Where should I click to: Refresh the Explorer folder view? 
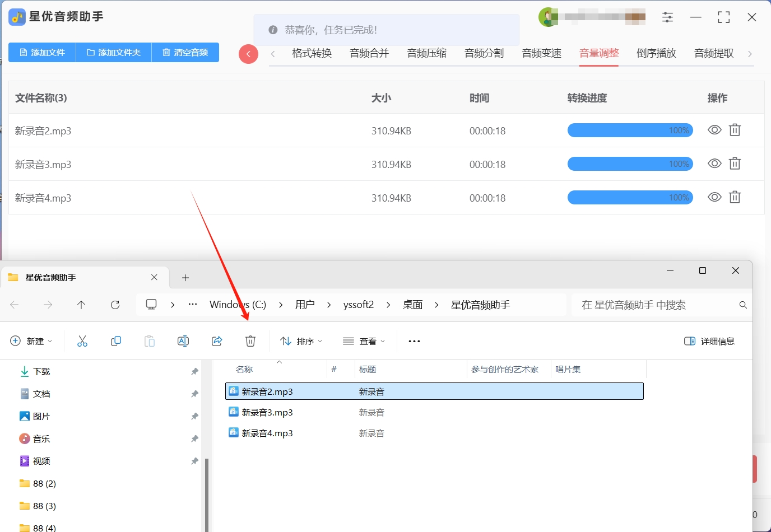point(115,305)
